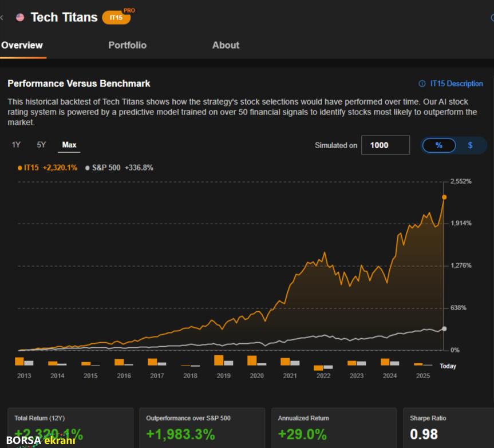Open the About tab
The width and height of the screenshot is (494, 448).
226,45
